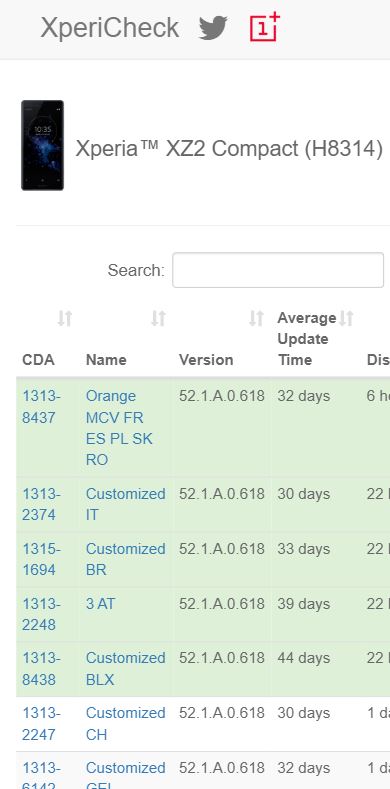The height and width of the screenshot is (789, 390).
Task: Open the Customized BR firmware link
Action: (125, 559)
